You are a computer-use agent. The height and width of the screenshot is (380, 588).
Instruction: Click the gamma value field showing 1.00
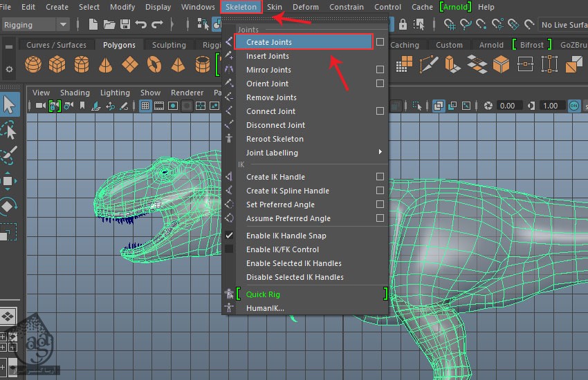pos(550,106)
